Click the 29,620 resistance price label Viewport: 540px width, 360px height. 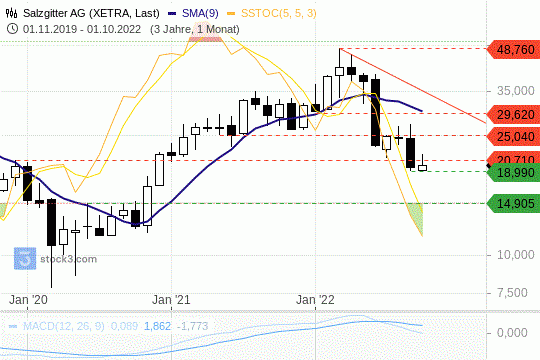click(x=513, y=114)
